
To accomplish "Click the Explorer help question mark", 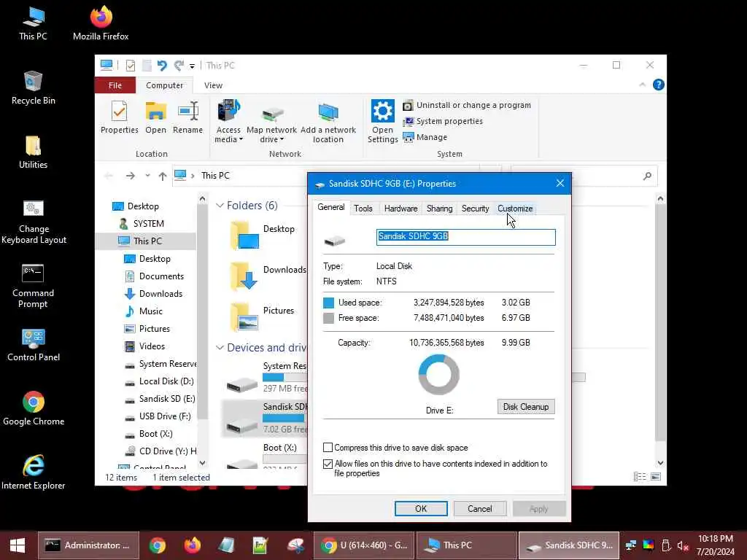I will 659,85.
